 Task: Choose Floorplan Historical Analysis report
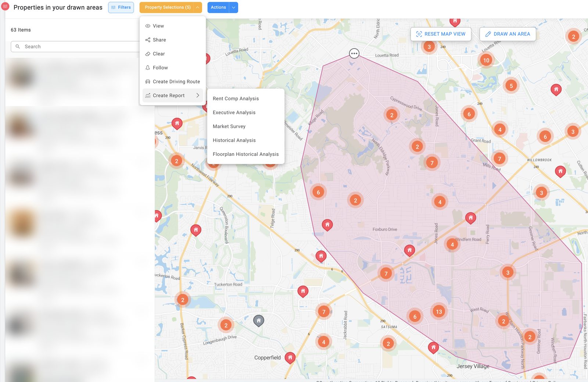(x=245, y=154)
